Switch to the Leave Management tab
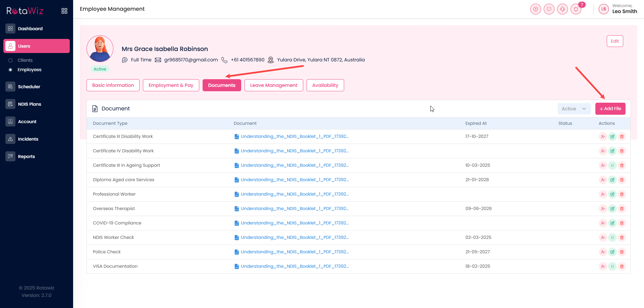 [x=274, y=85]
